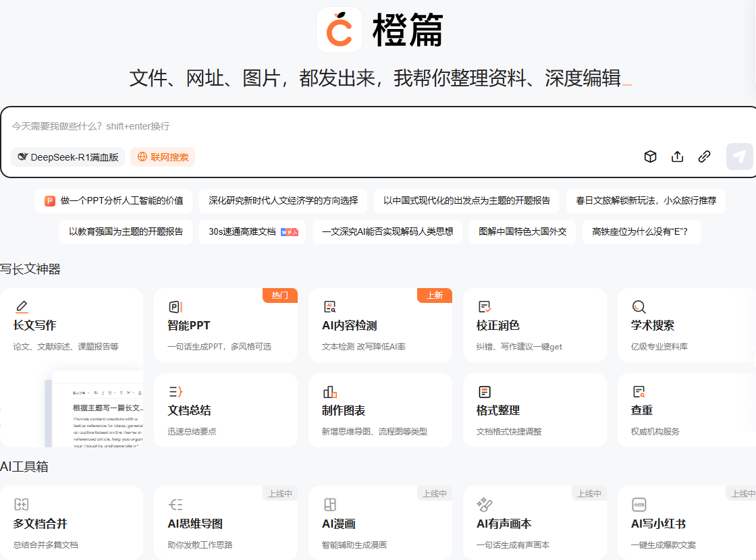Image resolution: width=756 pixels, height=560 pixels.
Task: Click the link attachment icon
Action: (704, 157)
